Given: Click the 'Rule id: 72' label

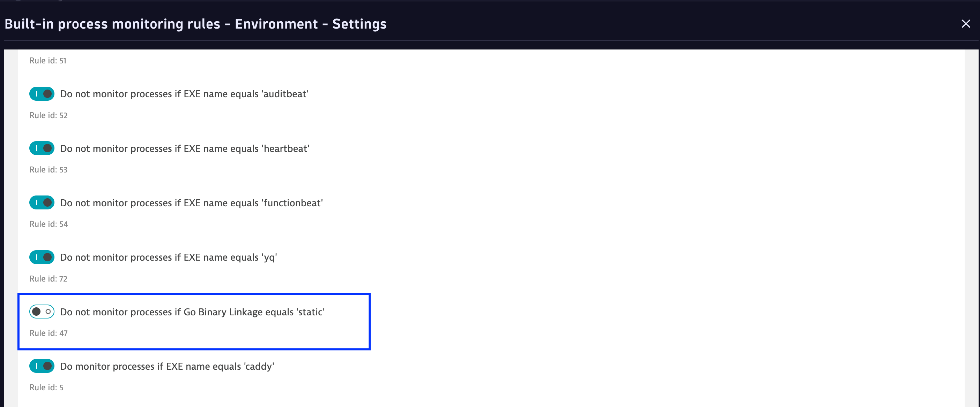Looking at the screenshot, I should pyautogui.click(x=48, y=278).
